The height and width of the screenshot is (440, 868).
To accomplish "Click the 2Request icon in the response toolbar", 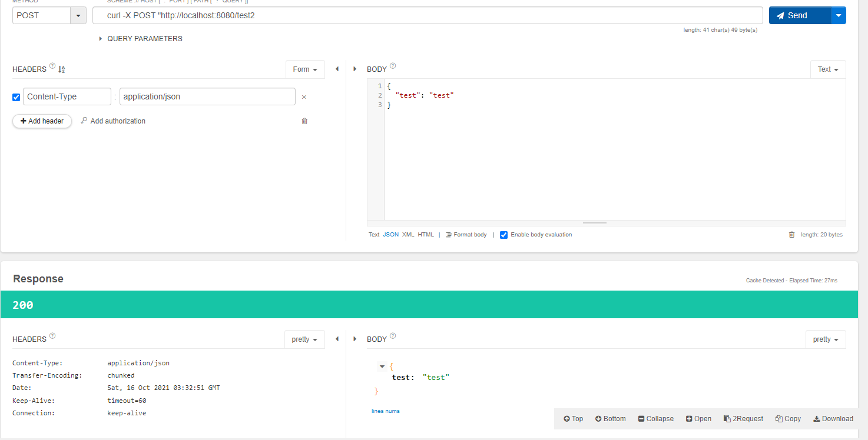I will click(x=743, y=418).
